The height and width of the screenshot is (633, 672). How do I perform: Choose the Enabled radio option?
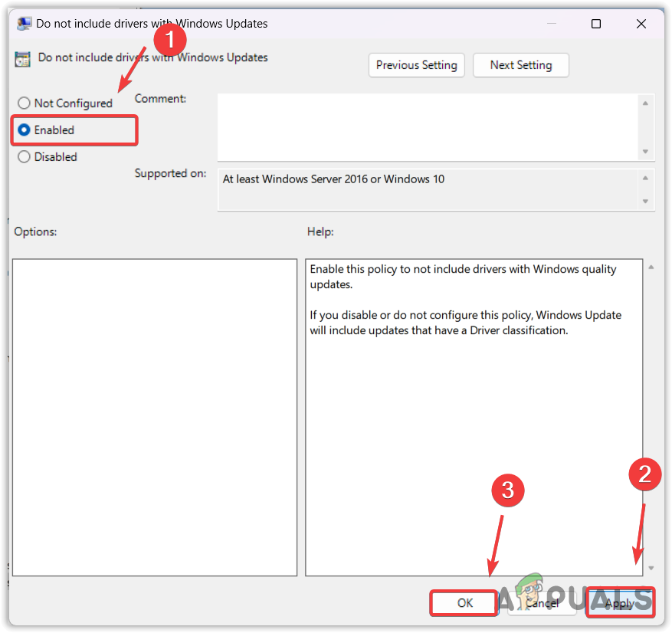(25, 130)
